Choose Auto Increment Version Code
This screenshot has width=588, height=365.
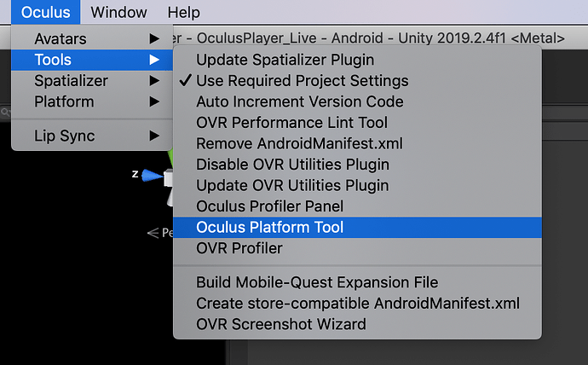pos(300,101)
